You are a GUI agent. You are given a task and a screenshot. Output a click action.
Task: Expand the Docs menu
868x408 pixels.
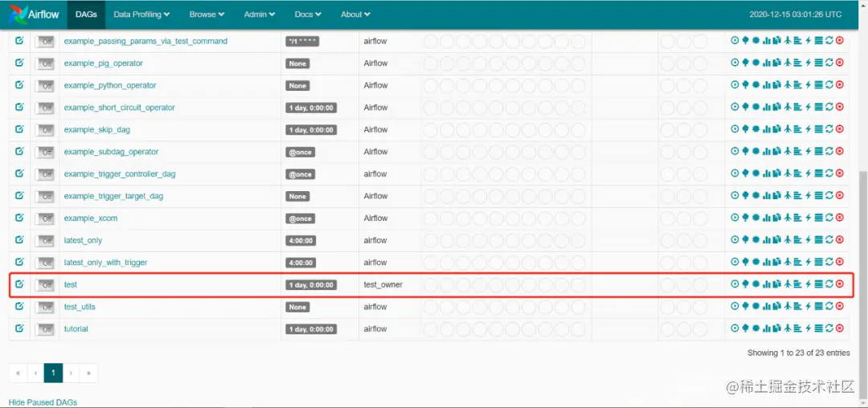308,14
